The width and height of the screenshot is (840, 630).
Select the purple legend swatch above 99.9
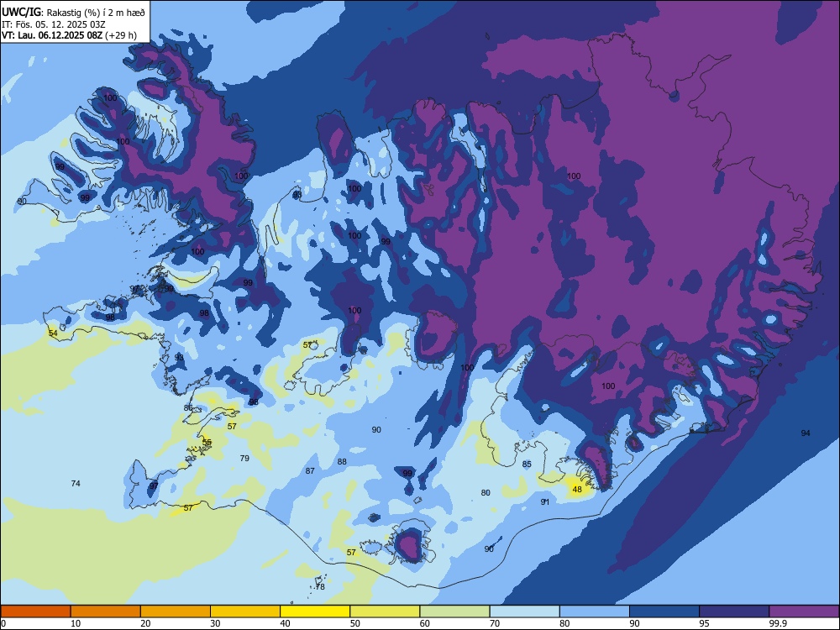804,612
